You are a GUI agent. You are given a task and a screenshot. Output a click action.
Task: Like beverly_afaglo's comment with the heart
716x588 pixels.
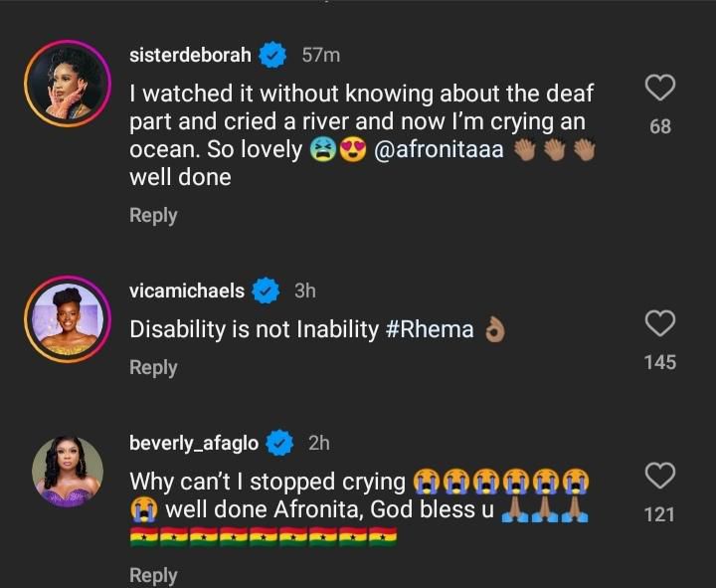660,476
